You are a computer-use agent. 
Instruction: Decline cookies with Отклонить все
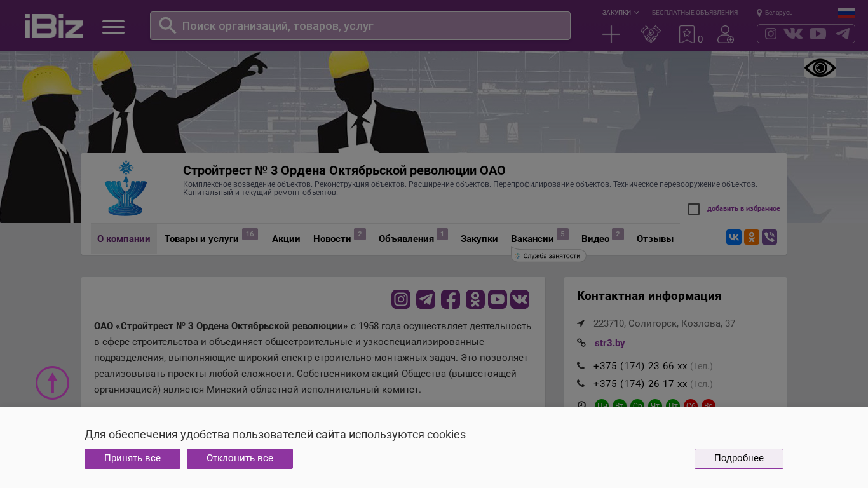point(240,459)
